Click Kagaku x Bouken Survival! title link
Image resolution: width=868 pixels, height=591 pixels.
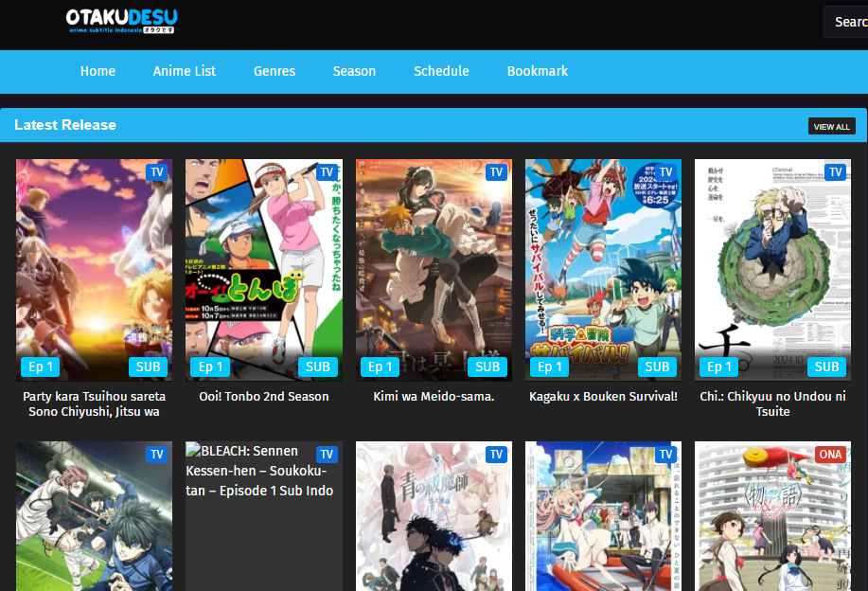coord(603,397)
